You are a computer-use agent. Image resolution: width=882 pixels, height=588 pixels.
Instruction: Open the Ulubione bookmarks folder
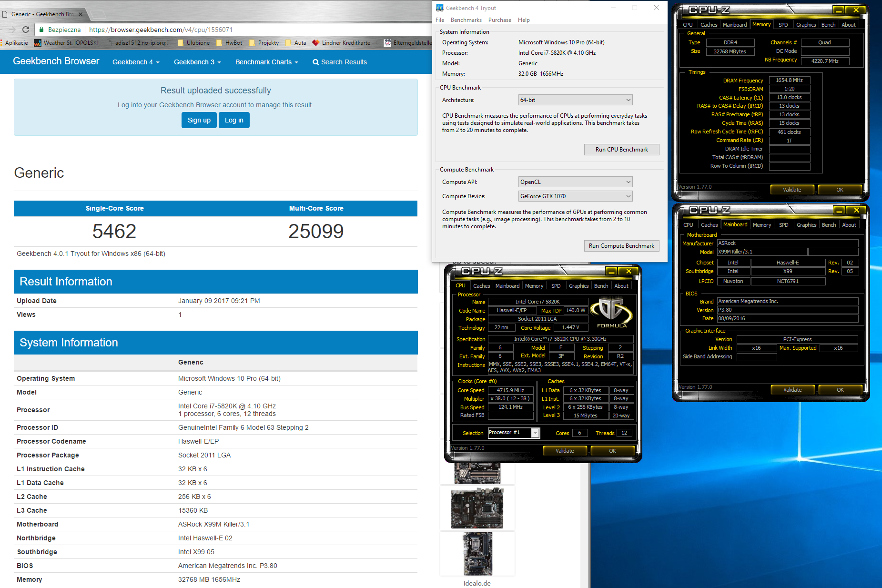[193, 43]
